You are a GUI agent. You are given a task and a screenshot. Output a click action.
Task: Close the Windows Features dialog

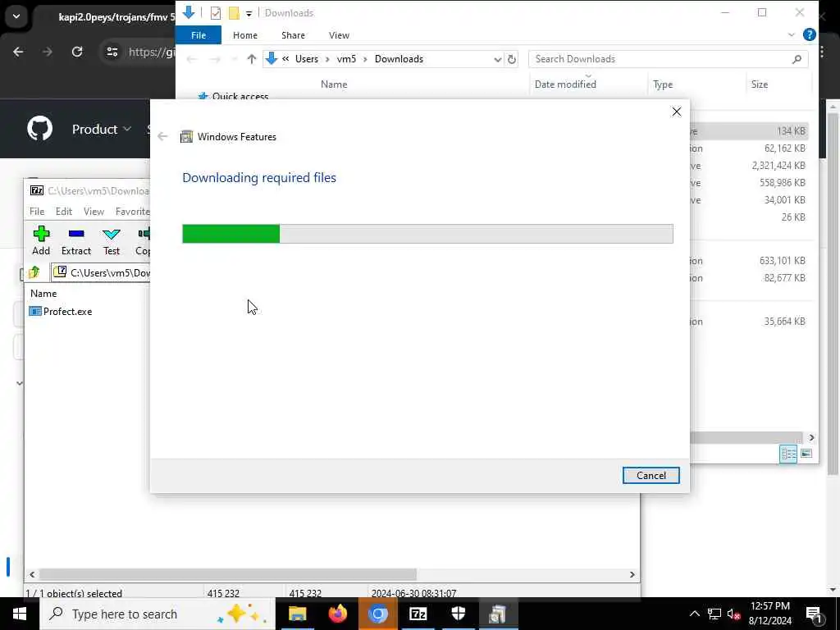[677, 112]
